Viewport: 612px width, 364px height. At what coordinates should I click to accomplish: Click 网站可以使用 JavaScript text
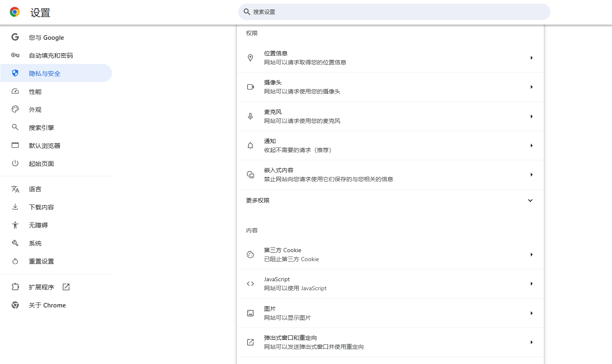tap(295, 288)
